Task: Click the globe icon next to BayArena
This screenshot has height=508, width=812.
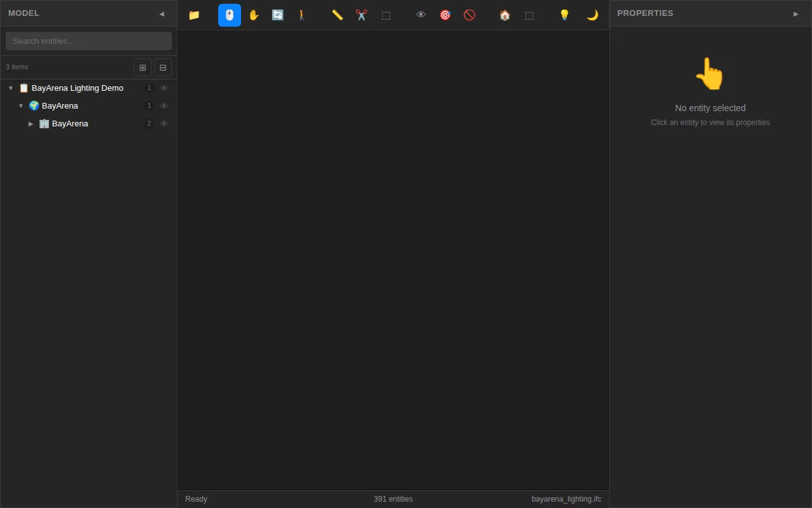Action: click(x=34, y=106)
